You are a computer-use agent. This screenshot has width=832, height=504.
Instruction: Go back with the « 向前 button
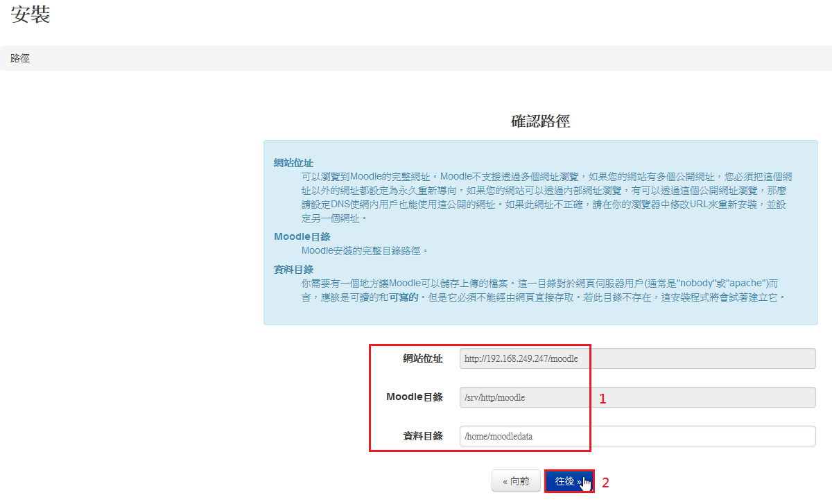[516, 481]
